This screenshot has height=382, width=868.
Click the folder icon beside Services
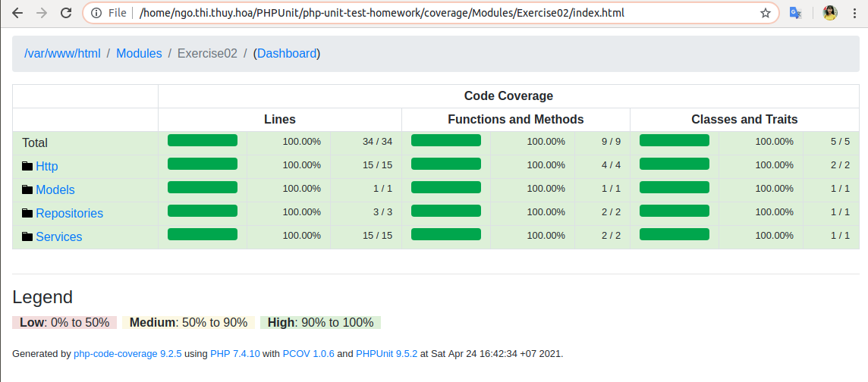point(27,236)
